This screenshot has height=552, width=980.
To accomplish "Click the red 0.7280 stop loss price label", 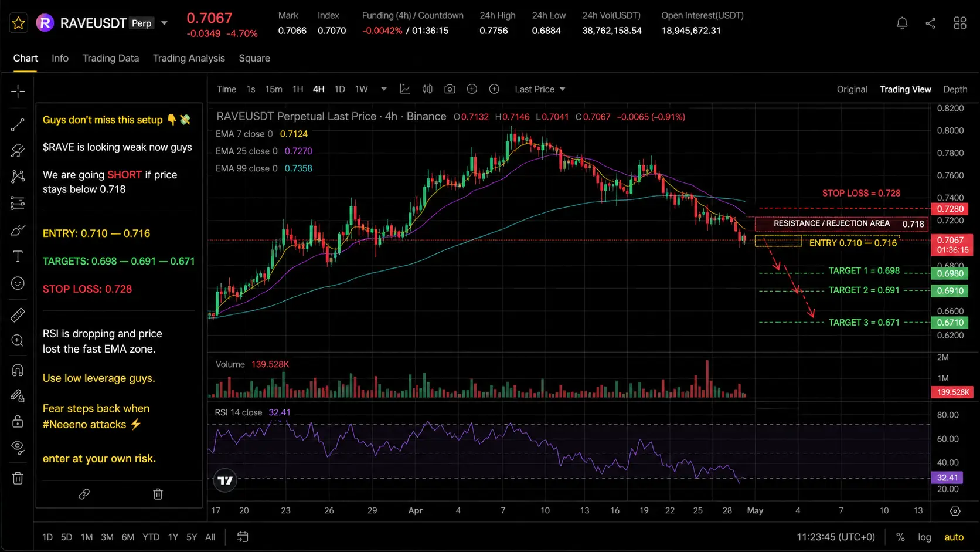I will click(950, 209).
